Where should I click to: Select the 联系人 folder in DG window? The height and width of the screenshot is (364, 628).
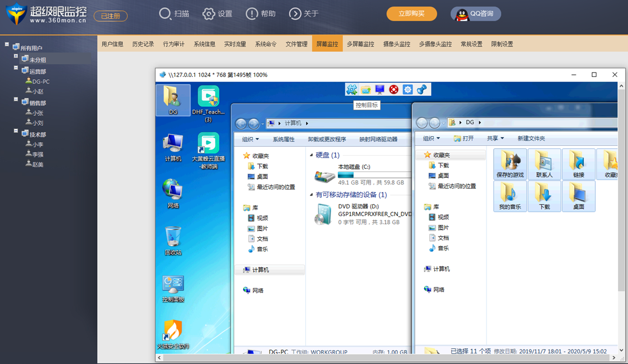(544, 164)
